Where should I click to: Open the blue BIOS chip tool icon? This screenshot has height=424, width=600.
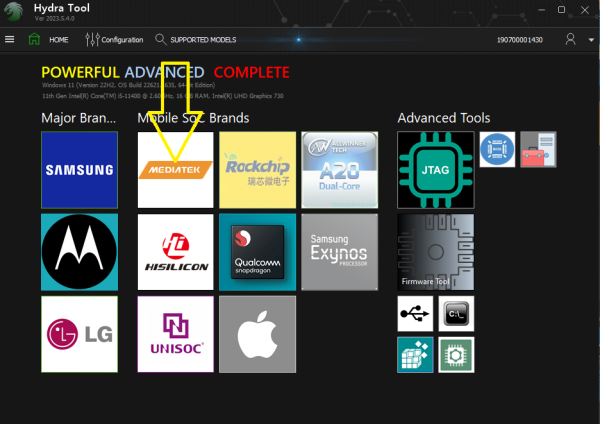coord(497,149)
